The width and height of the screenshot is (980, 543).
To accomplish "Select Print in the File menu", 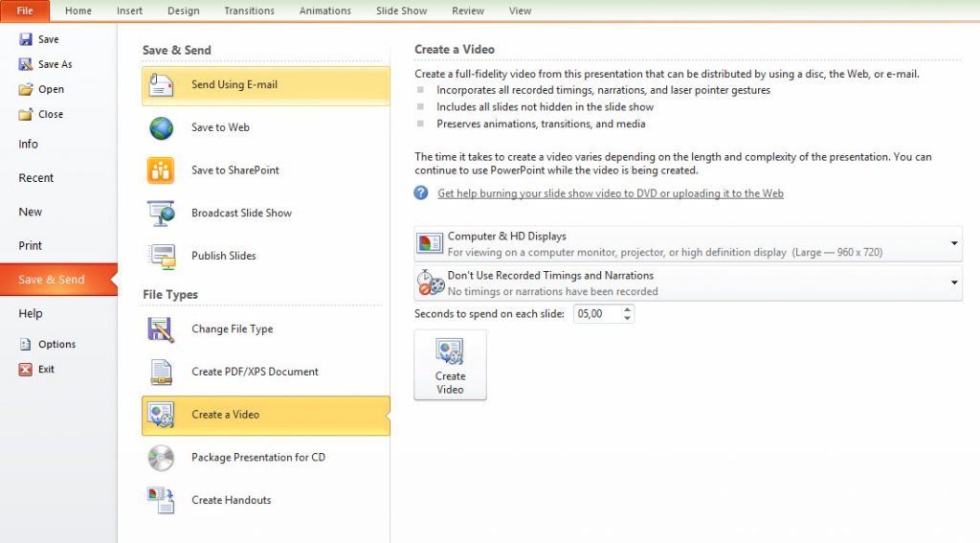I will pos(31,246).
